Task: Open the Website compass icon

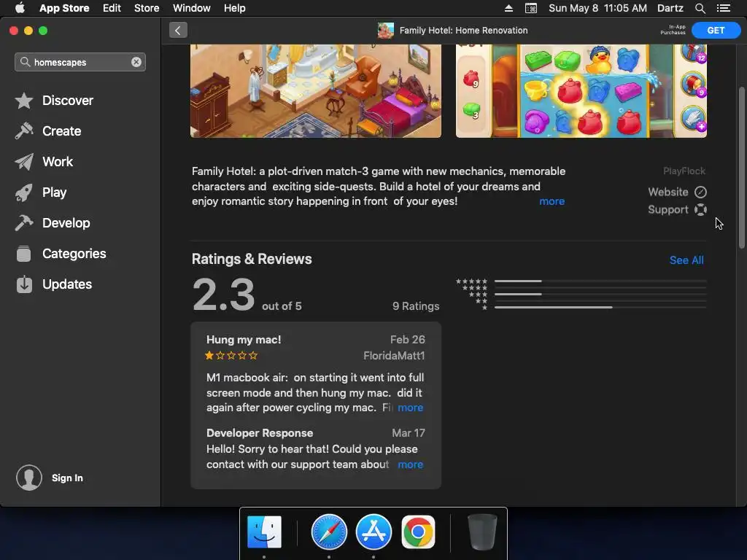Action: click(x=700, y=192)
